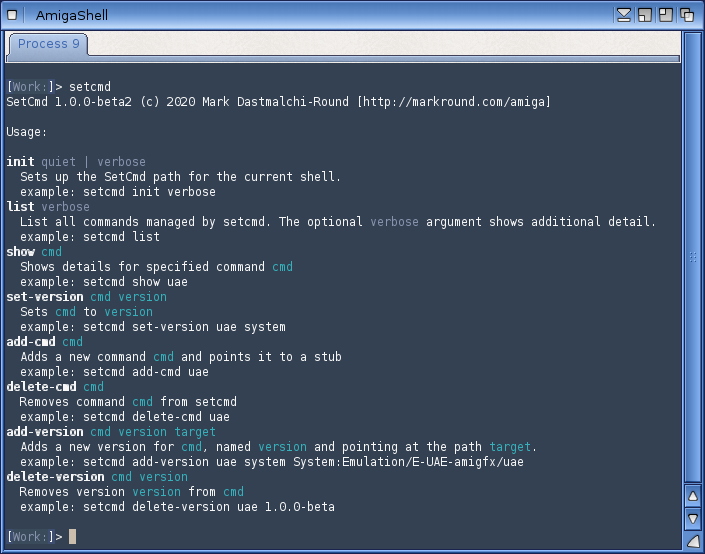Click the bottom [Work:] prompt label

coord(28,537)
